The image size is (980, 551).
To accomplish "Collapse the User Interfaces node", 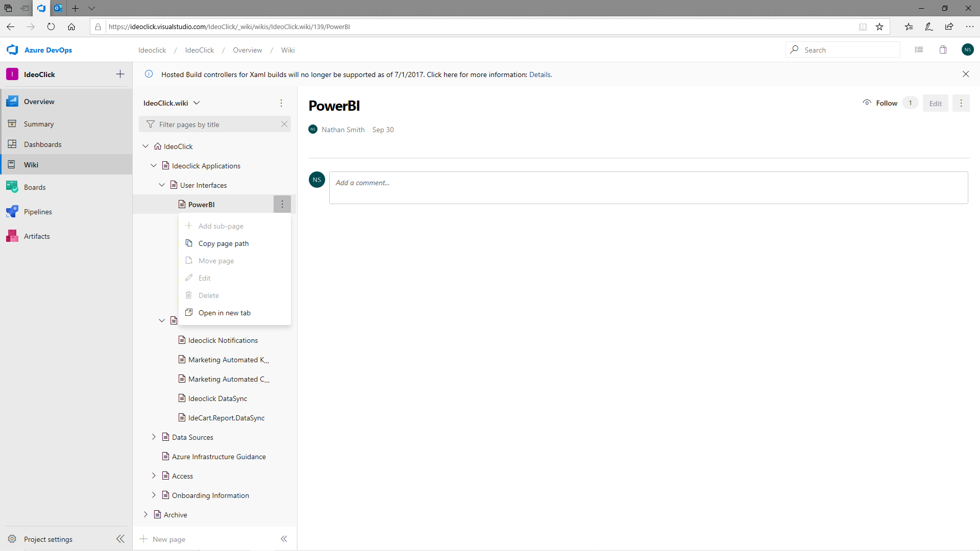I will click(x=162, y=185).
